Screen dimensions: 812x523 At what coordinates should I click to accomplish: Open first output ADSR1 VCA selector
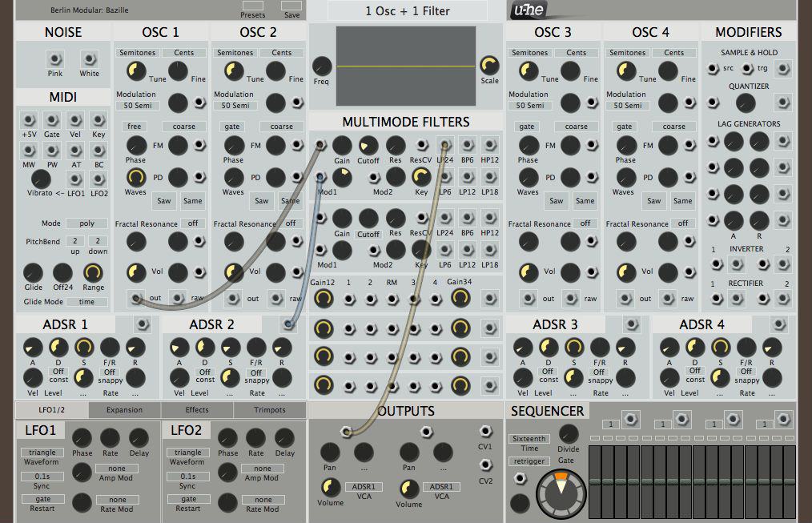point(364,487)
